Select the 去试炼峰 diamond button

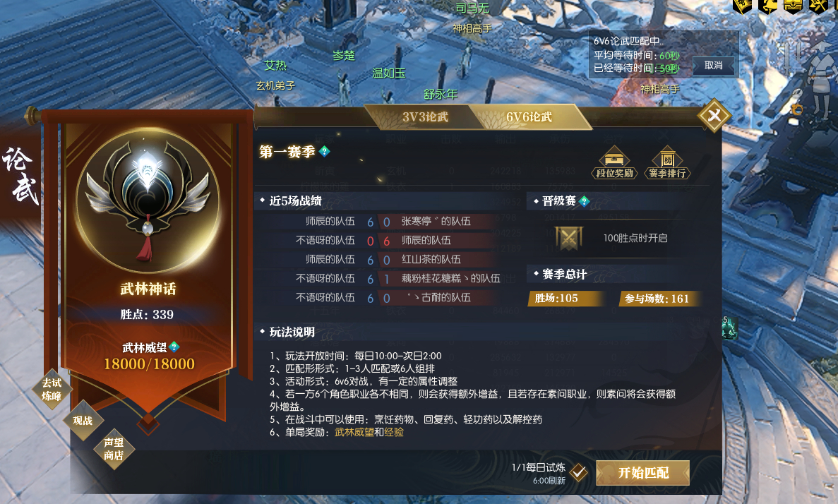(x=52, y=389)
